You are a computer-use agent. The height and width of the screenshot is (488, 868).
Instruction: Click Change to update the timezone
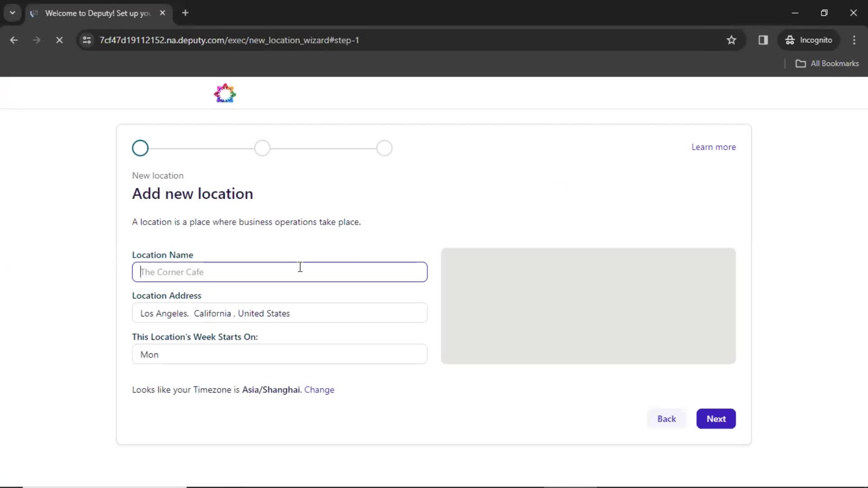tap(319, 389)
